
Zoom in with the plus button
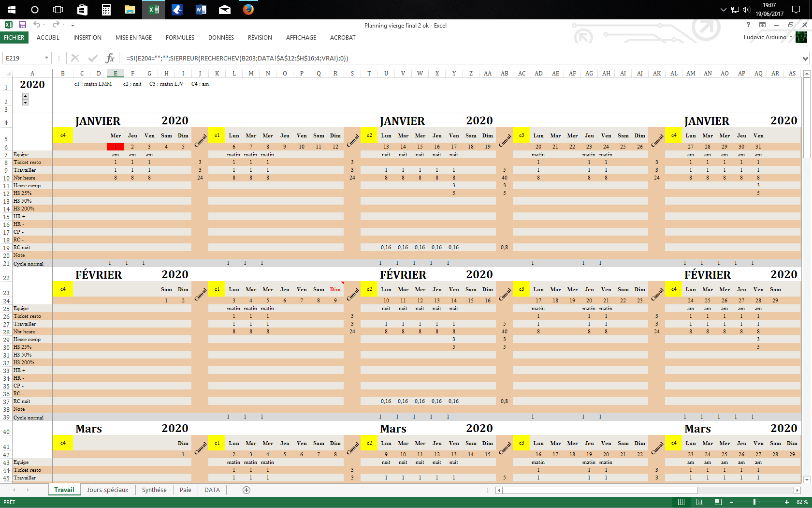786,502
